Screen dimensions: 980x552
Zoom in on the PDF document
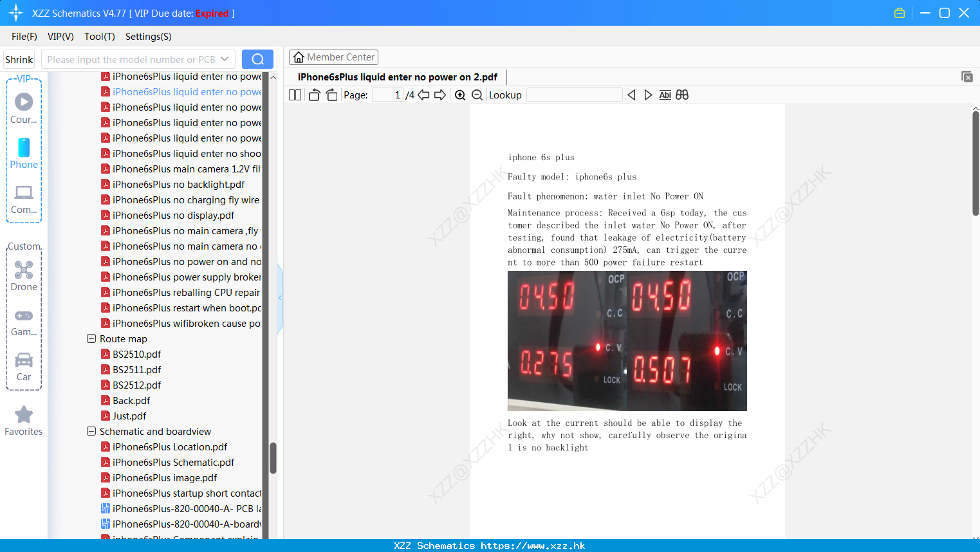[460, 95]
